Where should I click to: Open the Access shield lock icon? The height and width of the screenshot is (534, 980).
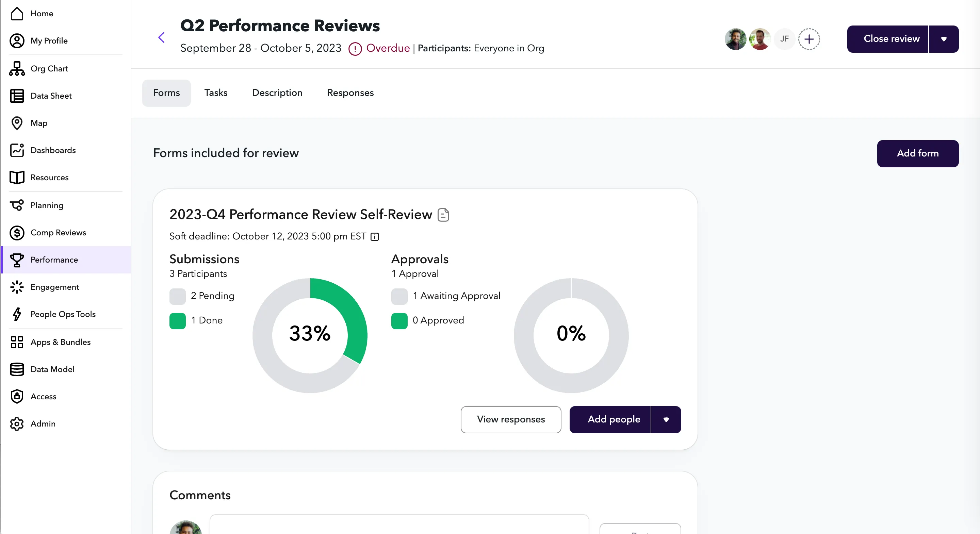click(17, 396)
